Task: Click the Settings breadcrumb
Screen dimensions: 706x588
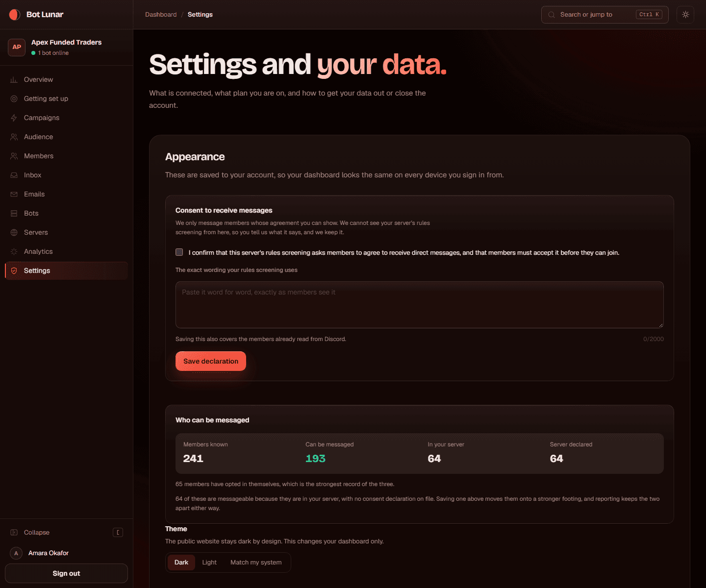Action: pyautogui.click(x=200, y=15)
